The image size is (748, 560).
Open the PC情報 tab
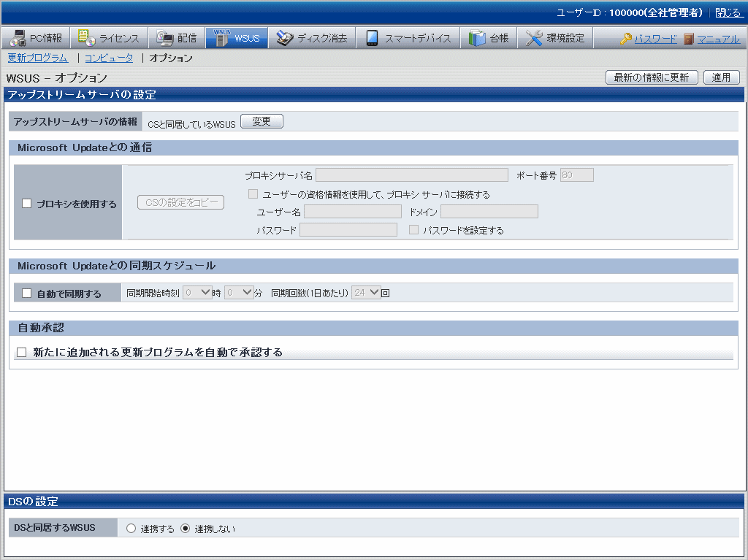click(x=37, y=38)
